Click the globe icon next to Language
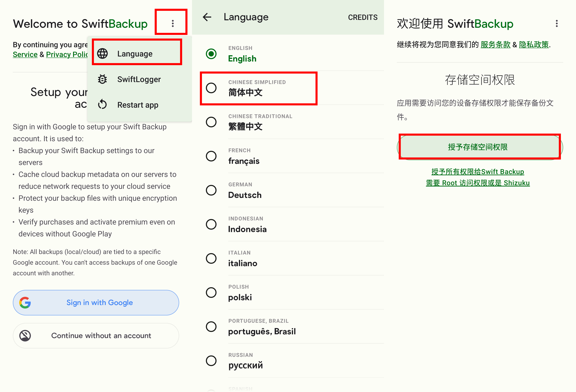576x392 pixels. pyautogui.click(x=102, y=53)
